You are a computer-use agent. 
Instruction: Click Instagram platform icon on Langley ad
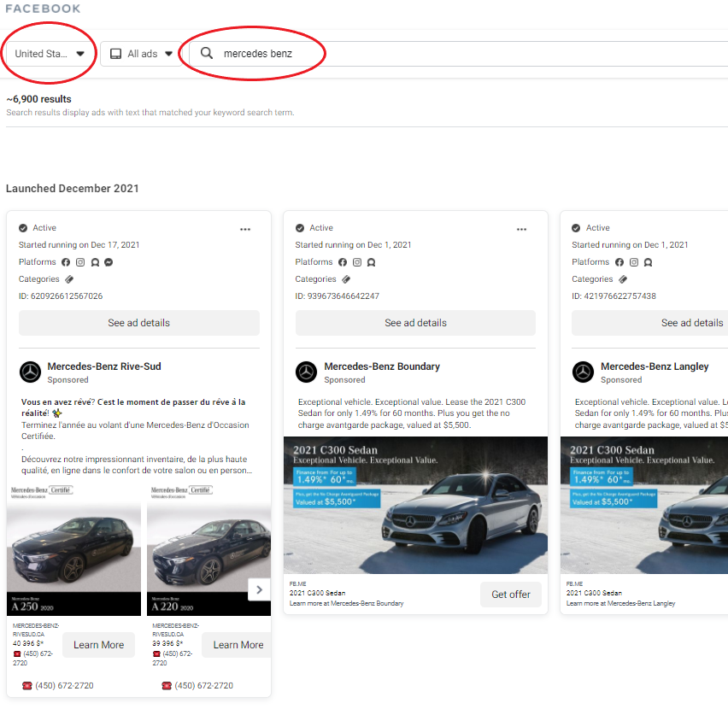[634, 262]
